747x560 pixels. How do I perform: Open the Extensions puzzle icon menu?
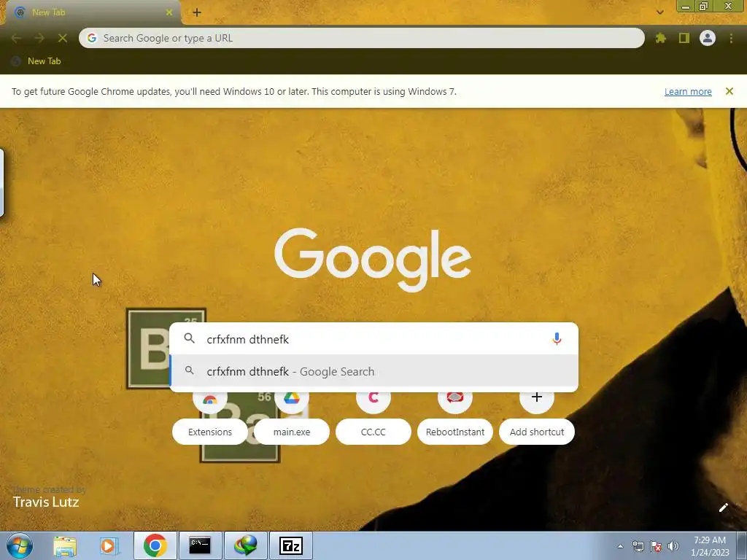click(660, 38)
